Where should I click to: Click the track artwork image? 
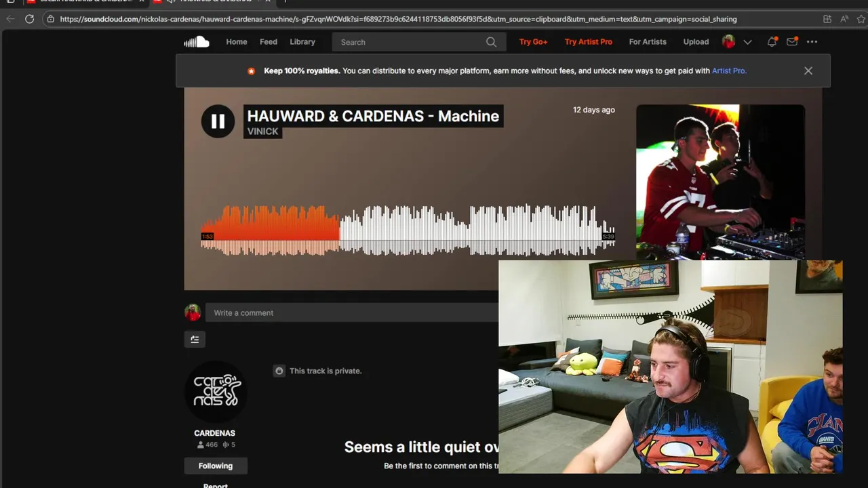(x=720, y=182)
